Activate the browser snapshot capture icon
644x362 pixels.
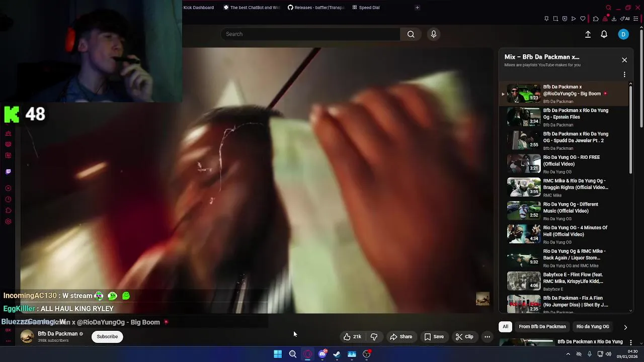(555, 19)
